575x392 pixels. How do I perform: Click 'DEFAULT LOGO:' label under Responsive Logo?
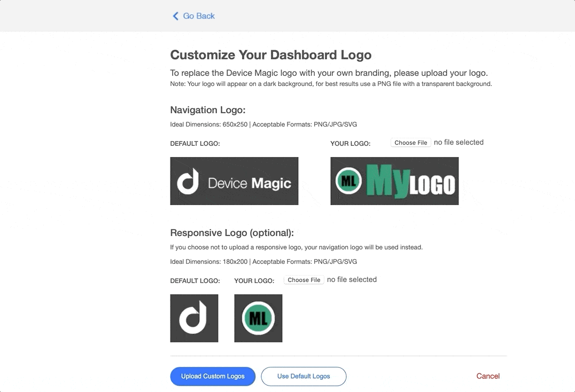coord(195,281)
